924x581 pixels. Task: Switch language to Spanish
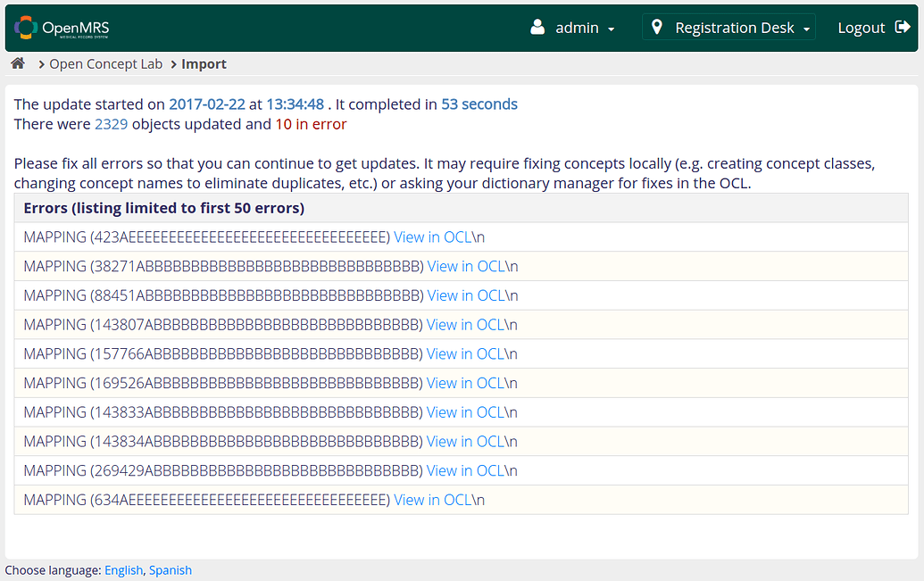[x=171, y=570]
